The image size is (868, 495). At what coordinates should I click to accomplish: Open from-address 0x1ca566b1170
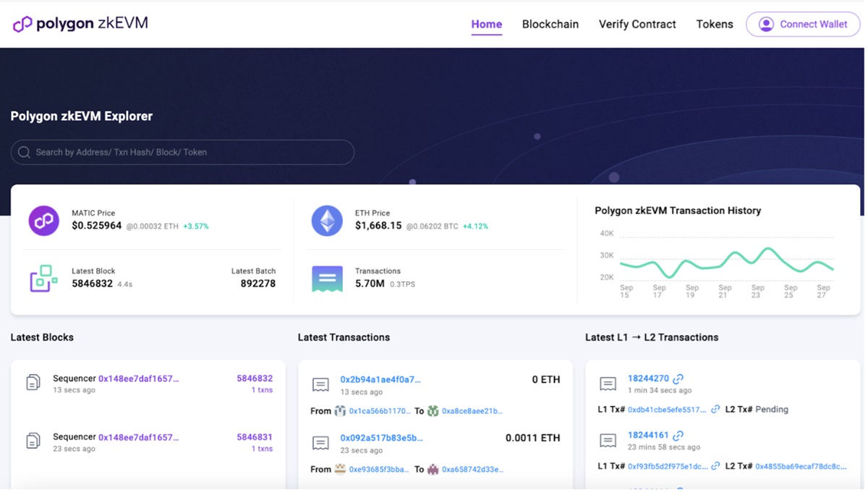tap(380, 411)
